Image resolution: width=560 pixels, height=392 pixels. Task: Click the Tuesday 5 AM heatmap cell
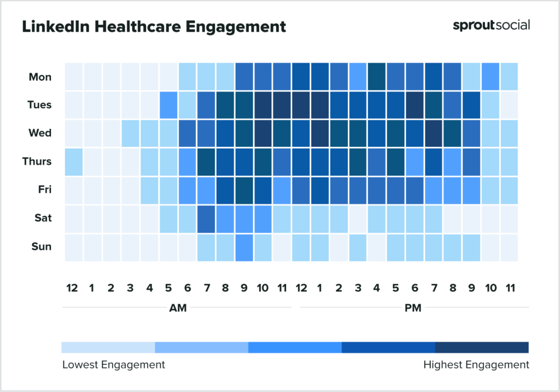pos(168,105)
